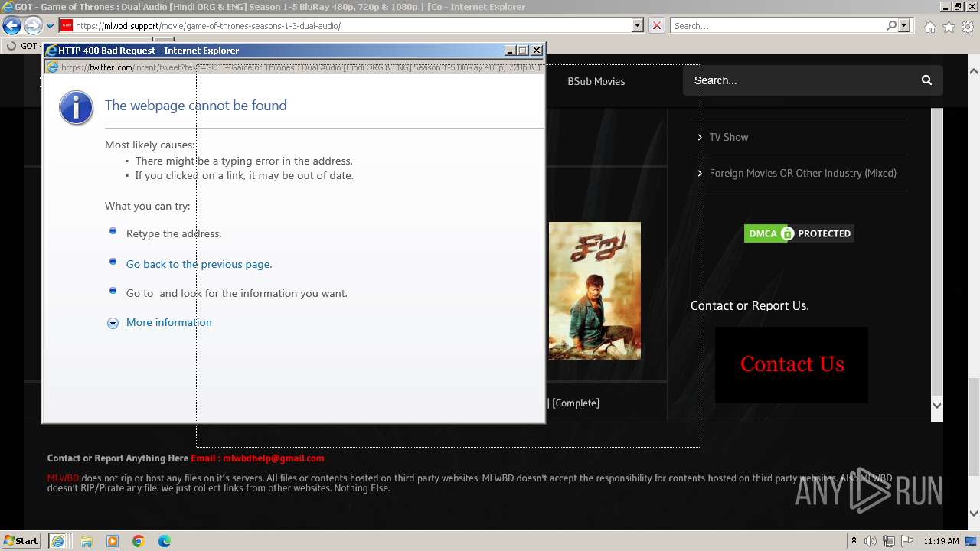This screenshot has width=980, height=551.
Task: Open the movie poster thumbnail
Action: 594,291
